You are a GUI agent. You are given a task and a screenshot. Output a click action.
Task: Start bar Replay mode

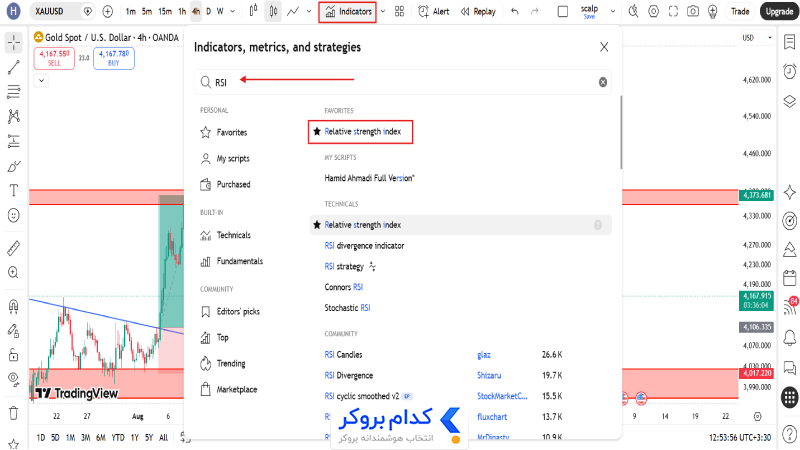[x=478, y=11]
